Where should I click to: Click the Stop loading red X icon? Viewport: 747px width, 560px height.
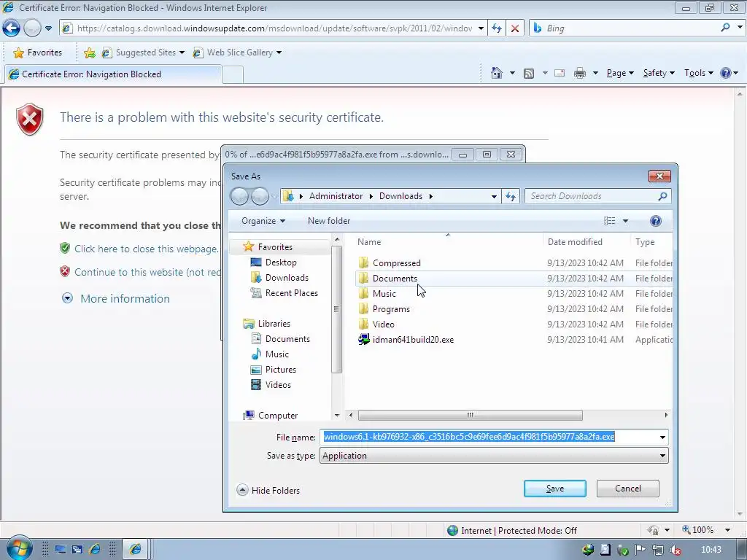click(515, 28)
